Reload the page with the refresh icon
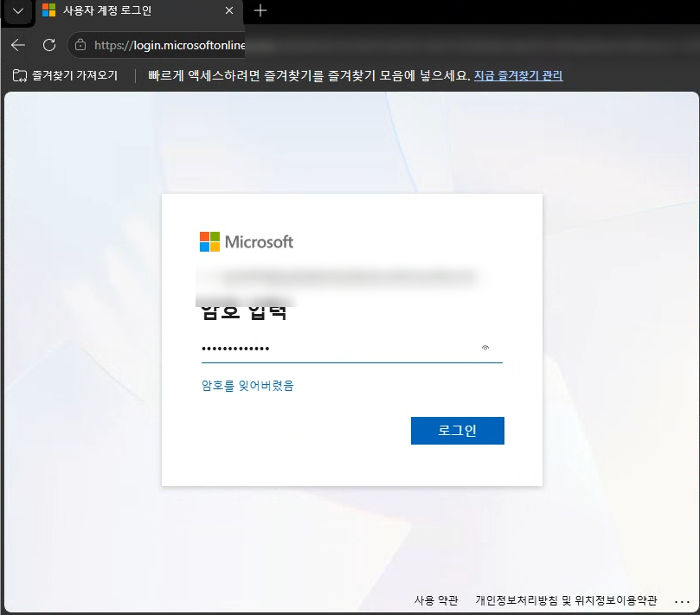Screen dimensions: 700x615 [49, 45]
